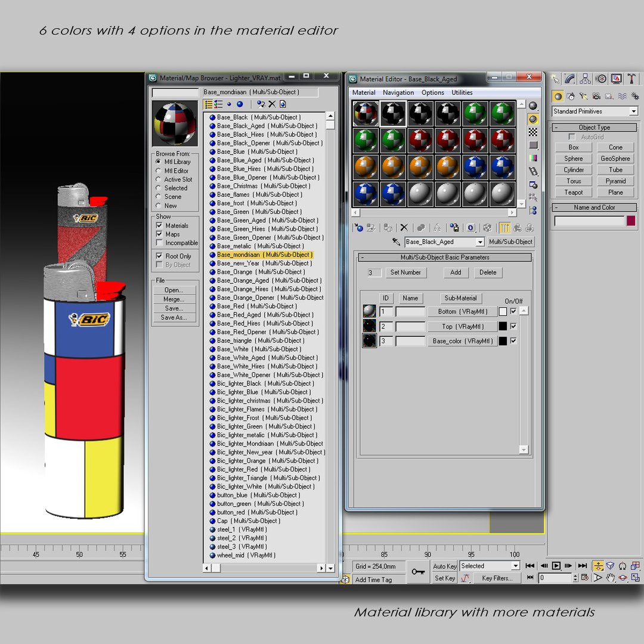The image size is (644, 644).
Task: Click the Pan View hand icon
Action: [611, 578]
